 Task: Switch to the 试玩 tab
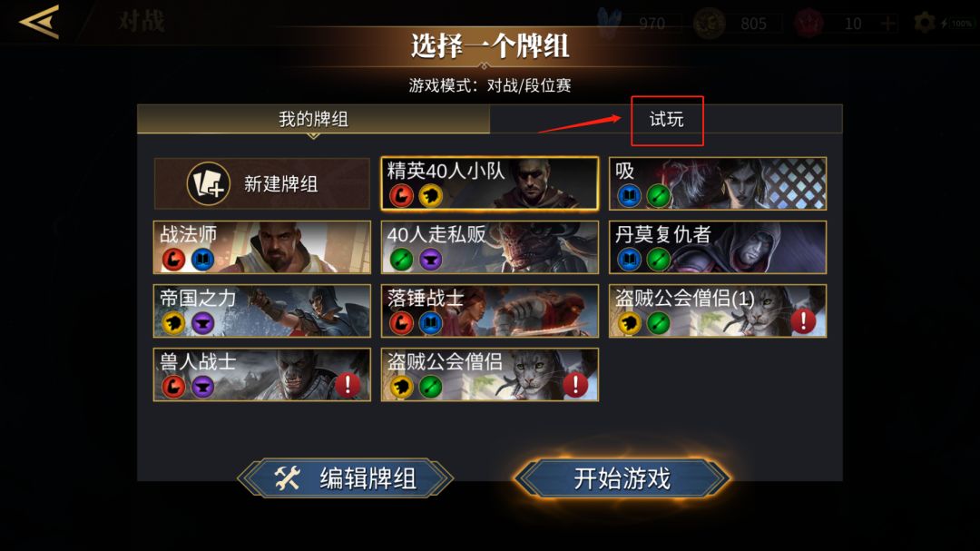pyautogui.click(x=666, y=120)
